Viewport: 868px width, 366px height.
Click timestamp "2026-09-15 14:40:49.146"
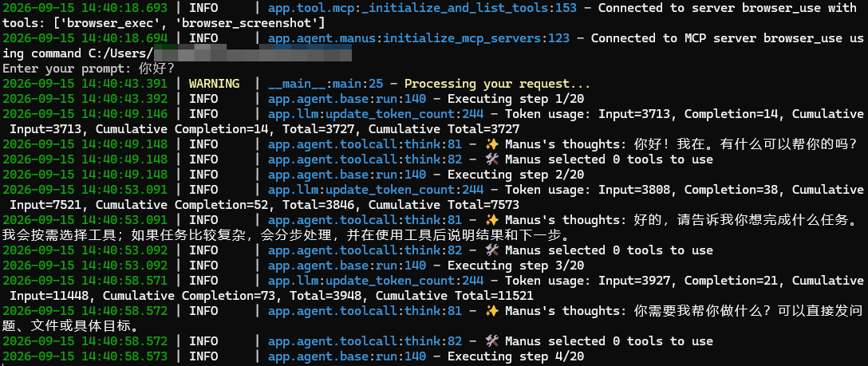(x=85, y=114)
